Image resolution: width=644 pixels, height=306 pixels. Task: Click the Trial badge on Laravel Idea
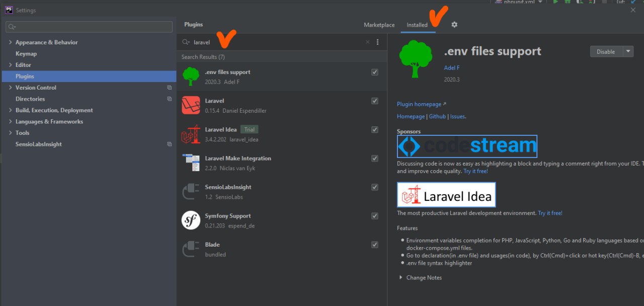pos(250,130)
